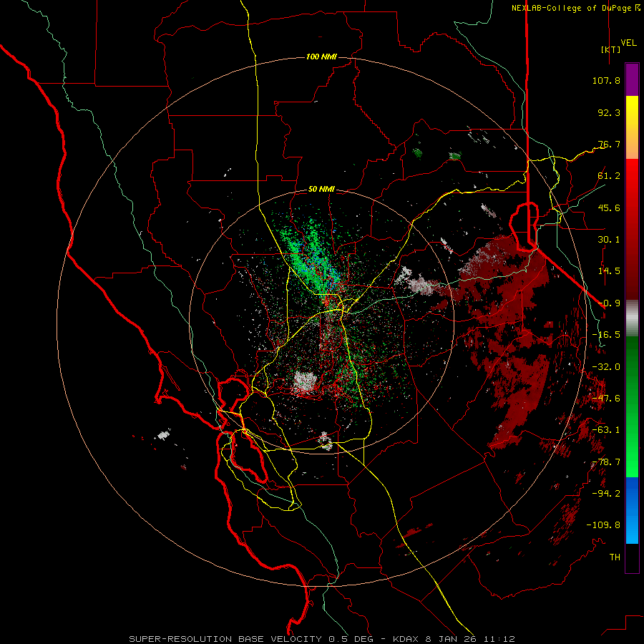Click the -63.1 velocity scale value
This screenshot has width=644, height=644.
pyautogui.click(x=606, y=430)
